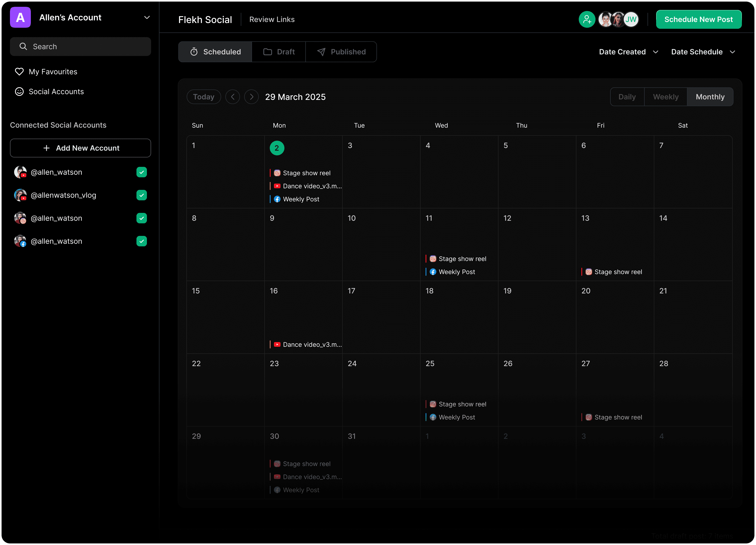
Task: Click Add New Account button
Action: point(80,148)
